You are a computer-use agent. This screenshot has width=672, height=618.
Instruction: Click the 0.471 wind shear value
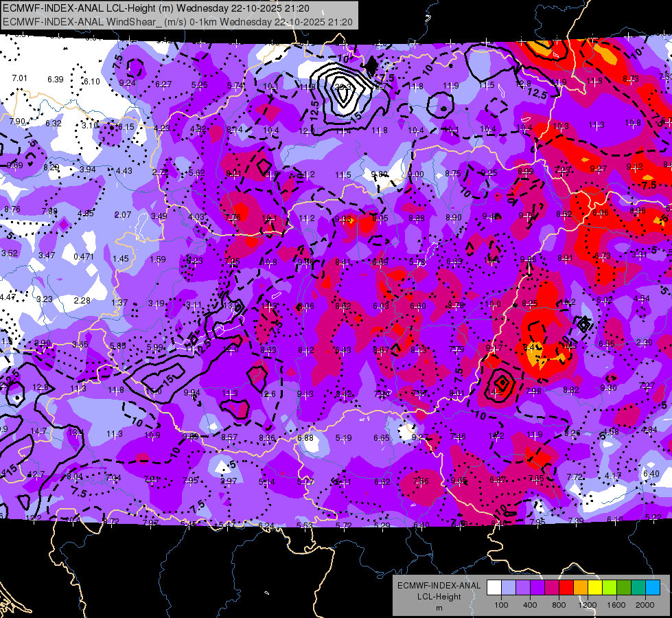(x=84, y=256)
